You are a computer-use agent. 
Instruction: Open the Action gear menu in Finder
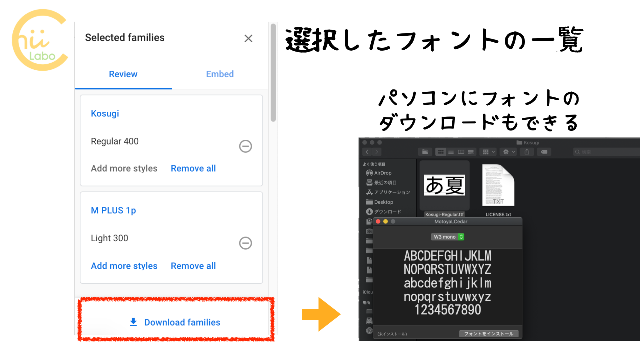coord(508,152)
